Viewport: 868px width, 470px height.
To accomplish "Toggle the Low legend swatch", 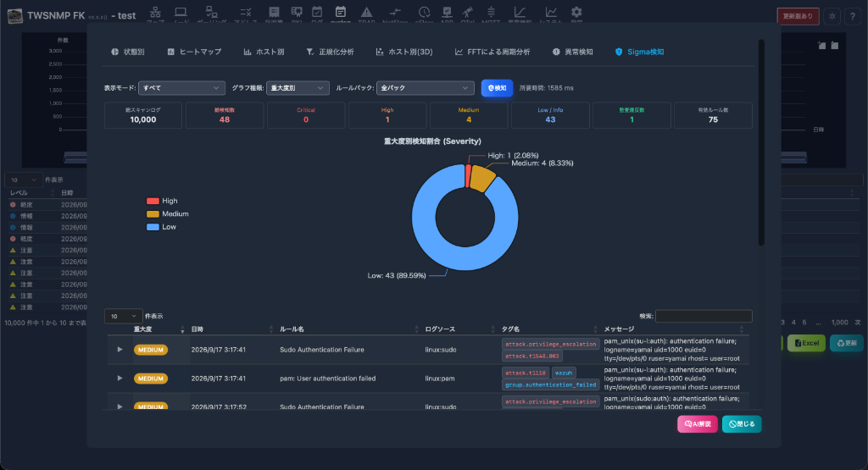I will [153, 227].
